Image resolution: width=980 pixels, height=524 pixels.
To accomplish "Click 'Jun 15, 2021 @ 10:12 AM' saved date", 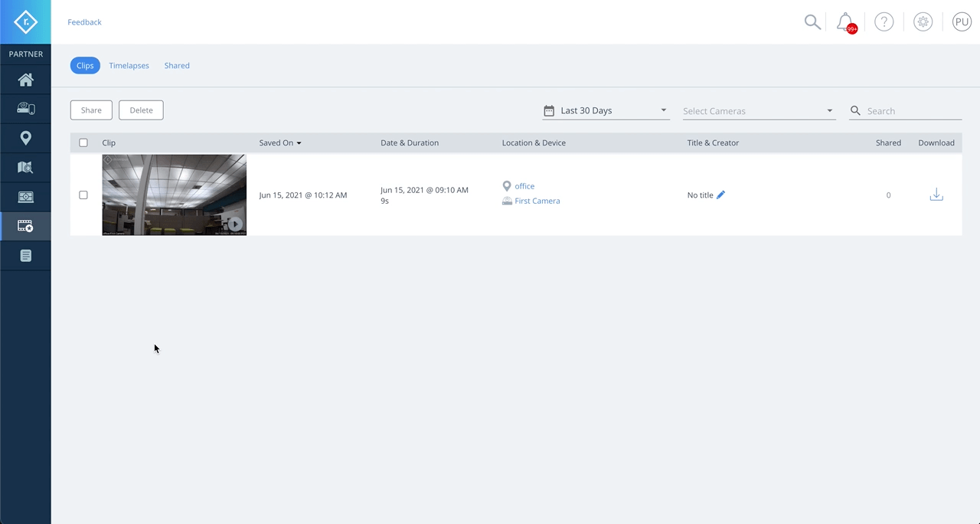I will pyautogui.click(x=303, y=195).
